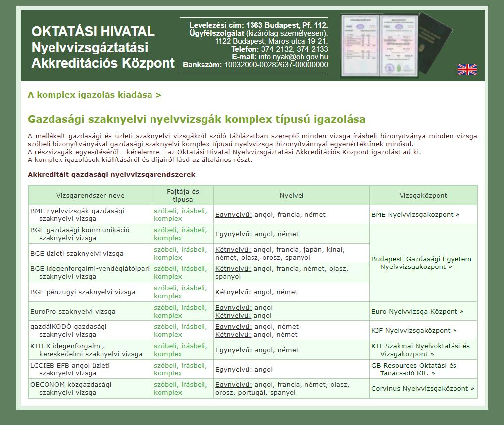Image resolution: width=504 pixels, height=425 pixels.
Task: Click 'szóbeli, írásbeli, komplex' in LCCIEB row
Action: (x=181, y=369)
